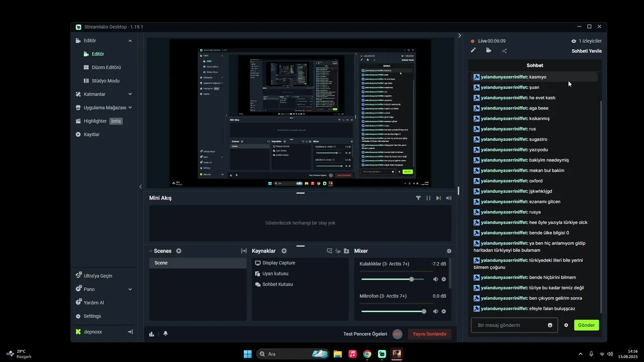Collapse the Scenes panel chevron
The image size is (644, 362).
click(150, 251)
